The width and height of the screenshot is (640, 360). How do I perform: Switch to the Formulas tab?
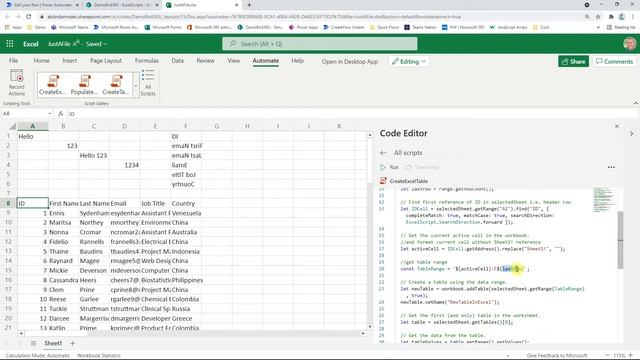click(147, 60)
